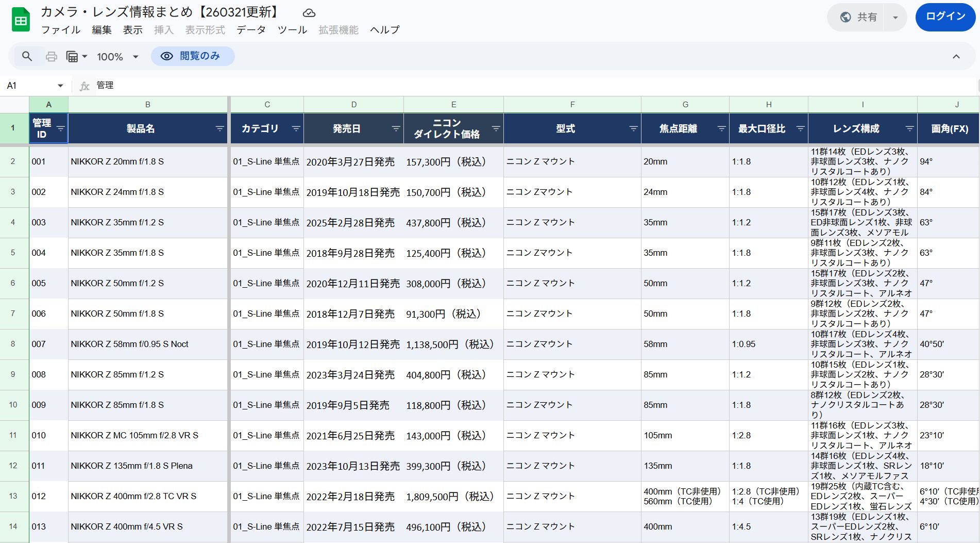Open the filter on 製品名 column header
Viewport: 980px width, 543px height.
pos(219,128)
